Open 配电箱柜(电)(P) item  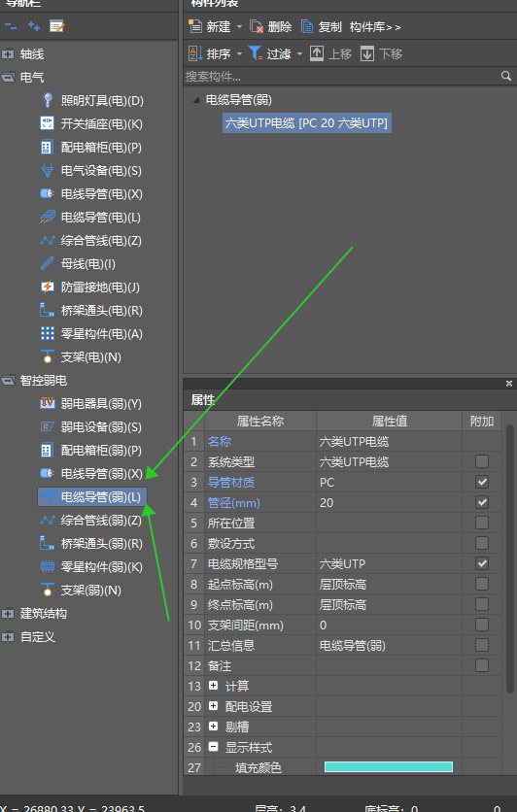tap(91, 147)
